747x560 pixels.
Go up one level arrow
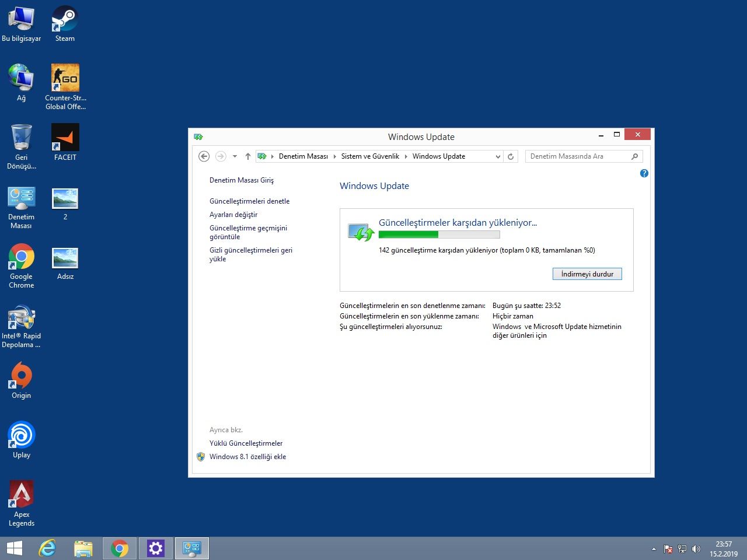coord(248,156)
